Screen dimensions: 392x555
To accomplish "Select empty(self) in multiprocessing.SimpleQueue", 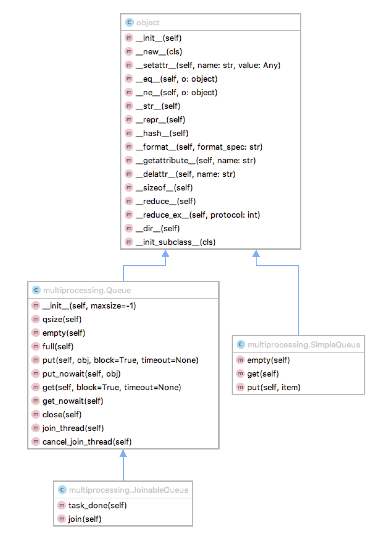I will 269,360.
